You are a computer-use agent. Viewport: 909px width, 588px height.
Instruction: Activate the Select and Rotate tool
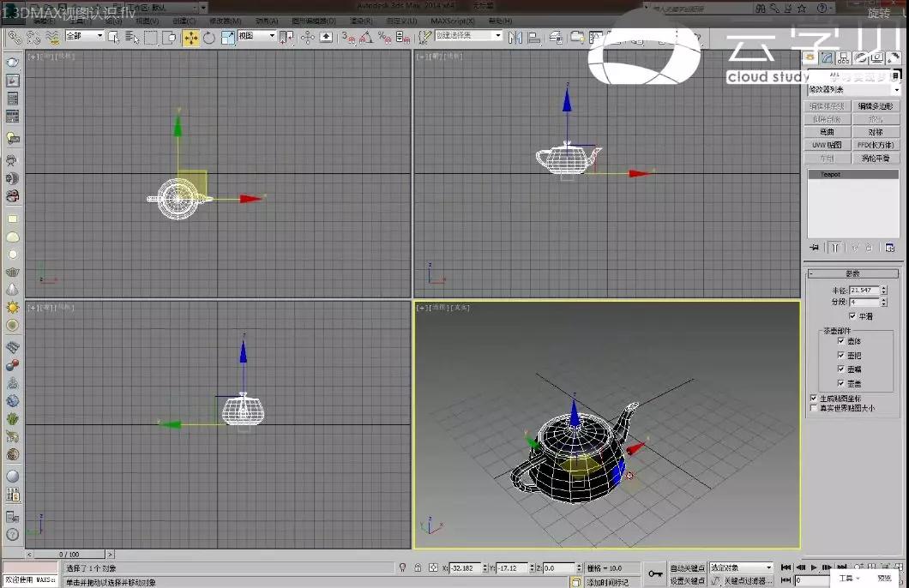pyautogui.click(x=209, y=39)
